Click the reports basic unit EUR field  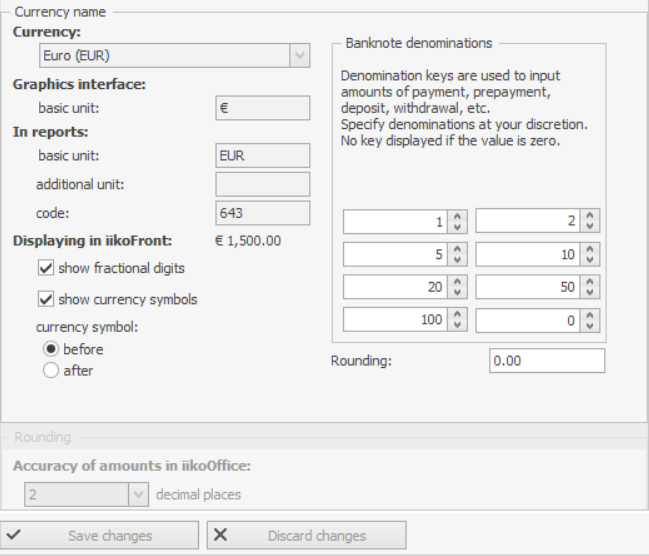[263, 156]
